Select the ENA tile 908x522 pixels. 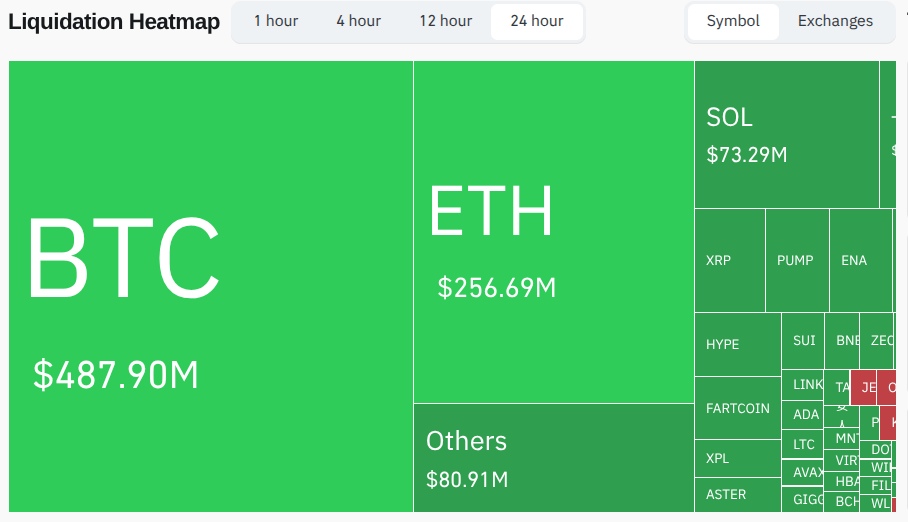click(x=859, y=260)
